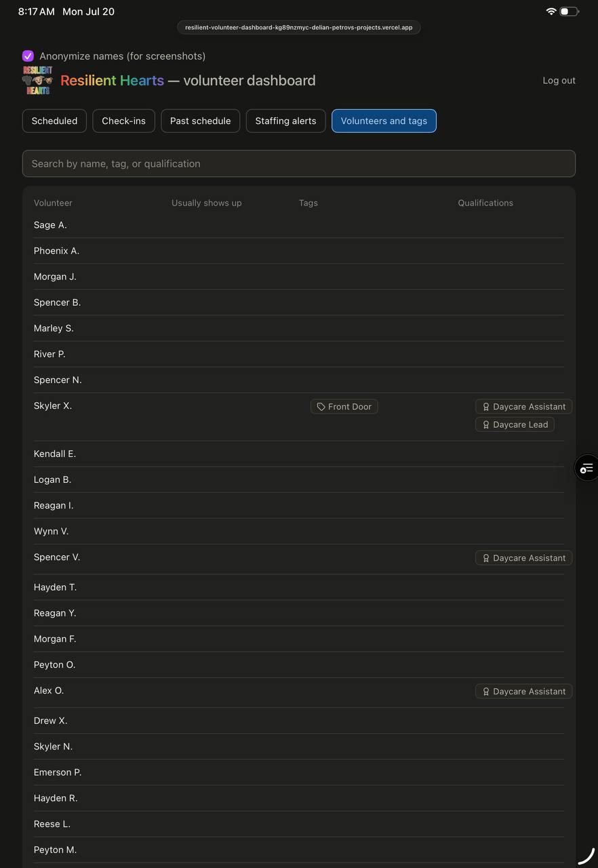Uncheck the Anonymize names checkbox

[28, 56]
